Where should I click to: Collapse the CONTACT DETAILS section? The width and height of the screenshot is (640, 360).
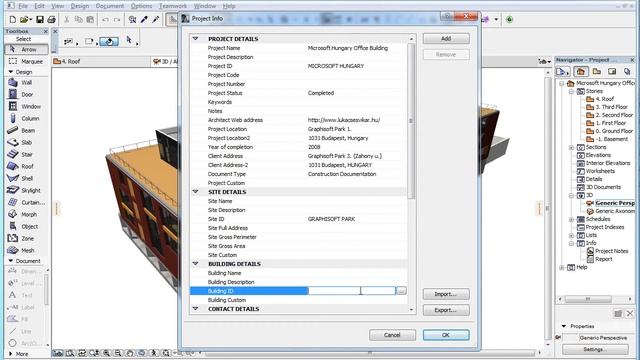pos(196,309)
